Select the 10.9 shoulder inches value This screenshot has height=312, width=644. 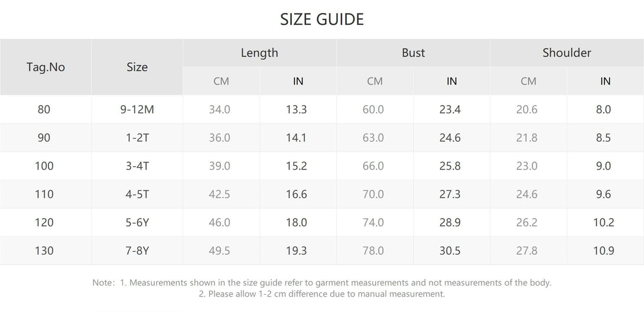pyautogui.click(x=603, y=251)
